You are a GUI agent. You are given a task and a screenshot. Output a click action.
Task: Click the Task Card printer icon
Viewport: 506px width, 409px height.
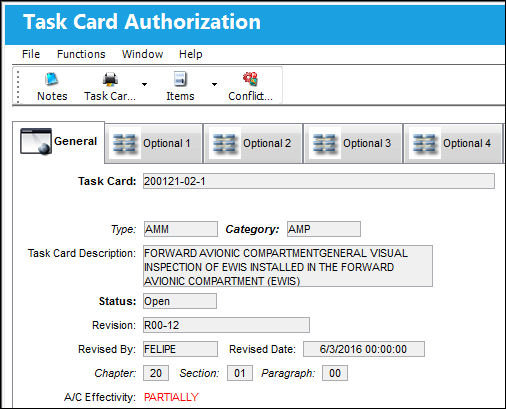pos(110,79)
